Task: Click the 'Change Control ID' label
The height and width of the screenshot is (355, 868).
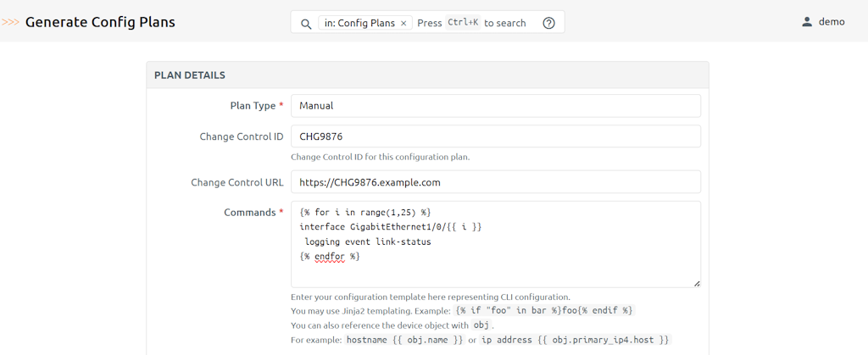Action: [x=242, y=136]
